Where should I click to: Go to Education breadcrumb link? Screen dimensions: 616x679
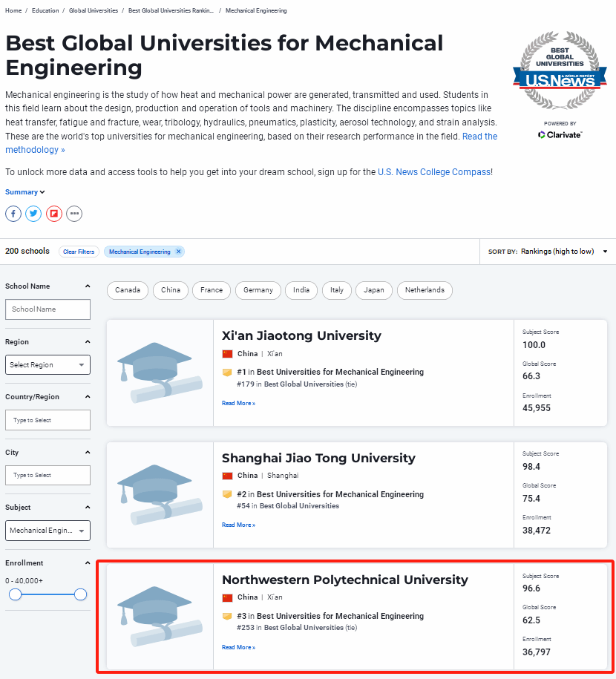click(45, 11)
